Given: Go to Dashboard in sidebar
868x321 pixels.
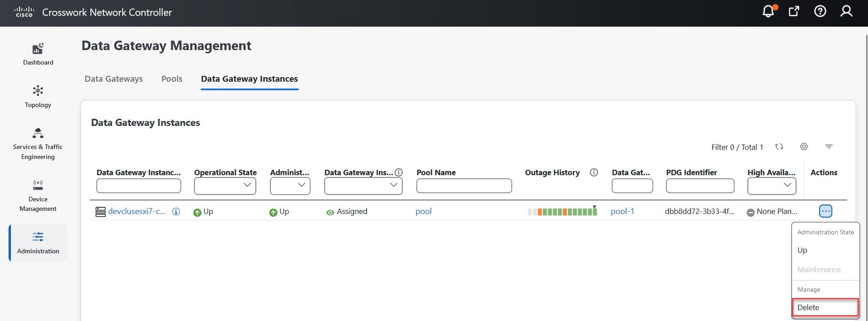Looking at the screenshot, I should pos(38,54).
